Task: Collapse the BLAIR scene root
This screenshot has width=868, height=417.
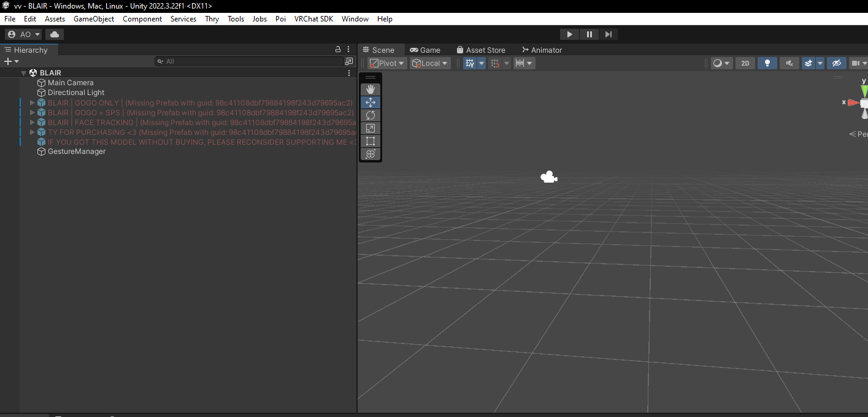Action: tap(24, 73)
